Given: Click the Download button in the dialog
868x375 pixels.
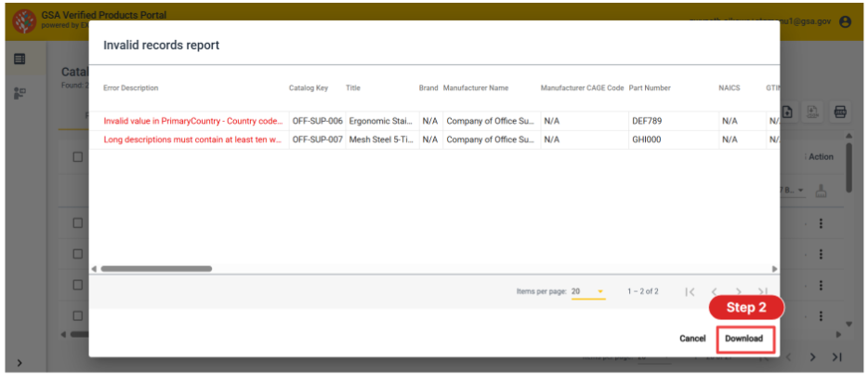Looking at the screenshot, I should point(744,339).
